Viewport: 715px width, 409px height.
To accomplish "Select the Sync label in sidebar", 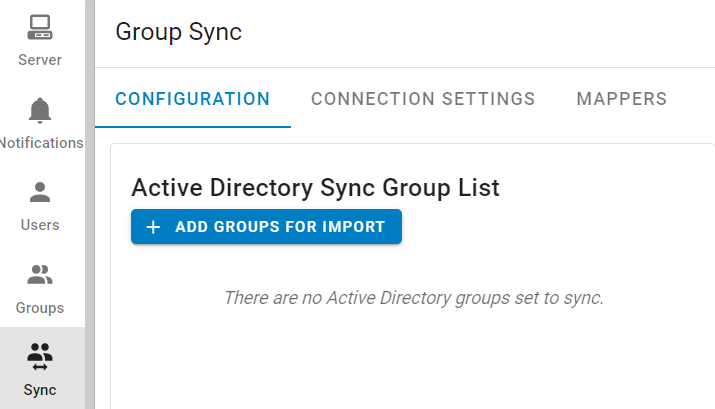I will tap(40, 390).
